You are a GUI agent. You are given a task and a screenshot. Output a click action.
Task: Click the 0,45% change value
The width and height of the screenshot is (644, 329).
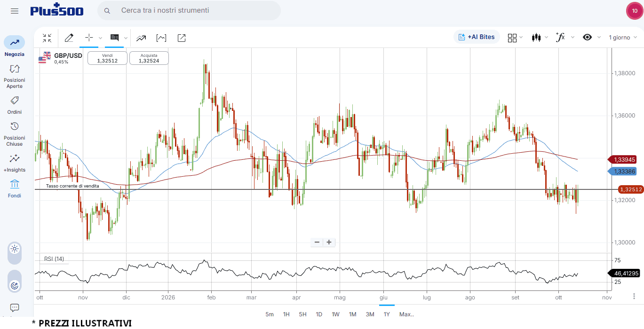pos(61,62)
